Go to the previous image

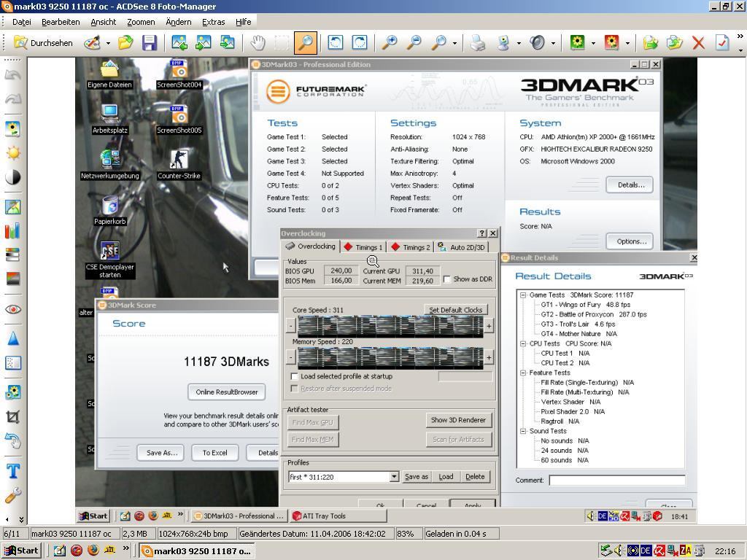tap(179, 43)
